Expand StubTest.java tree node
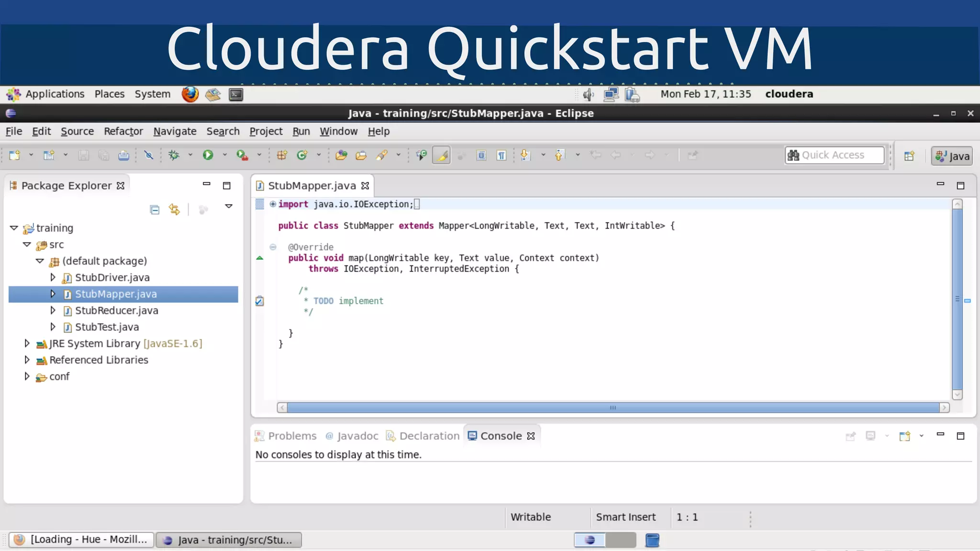 [x=53, y=327]
